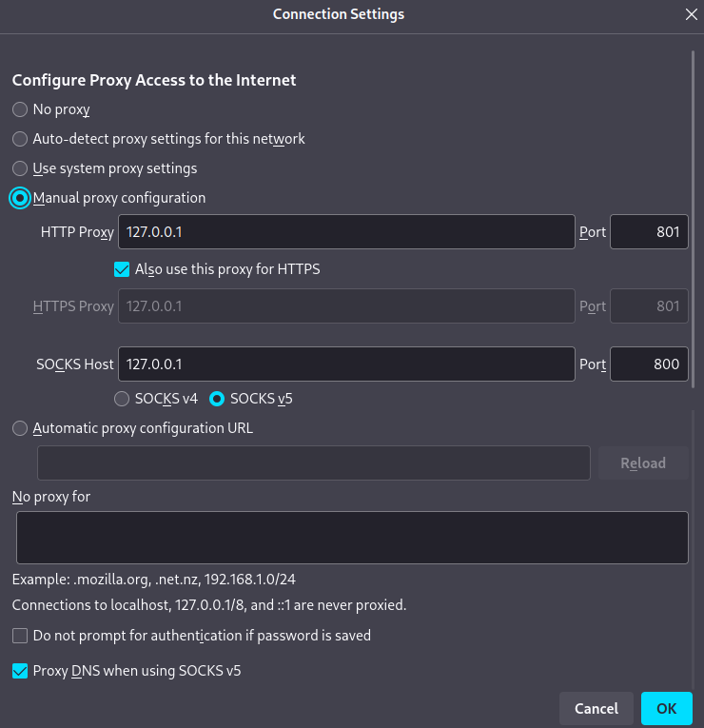This screenshot has height=728, width=704.
Task: Select Use system proxy settings option
Action: pos(20,168)
